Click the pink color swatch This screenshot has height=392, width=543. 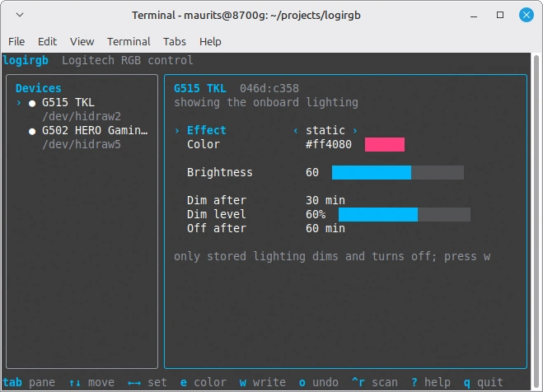tap(385, 144)
